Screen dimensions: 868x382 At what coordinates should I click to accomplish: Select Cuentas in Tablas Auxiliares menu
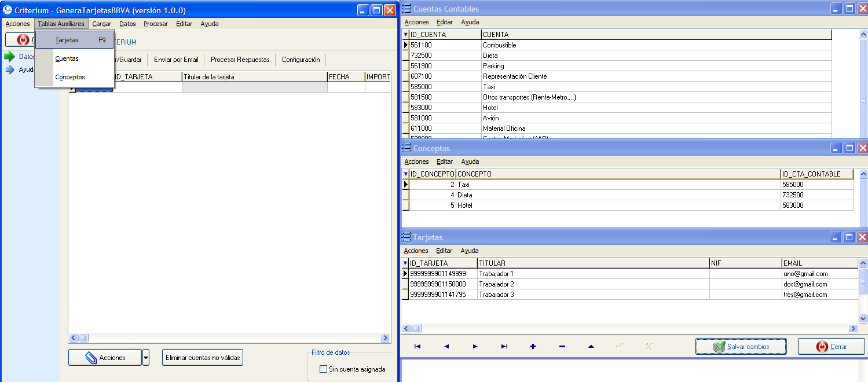75,58
